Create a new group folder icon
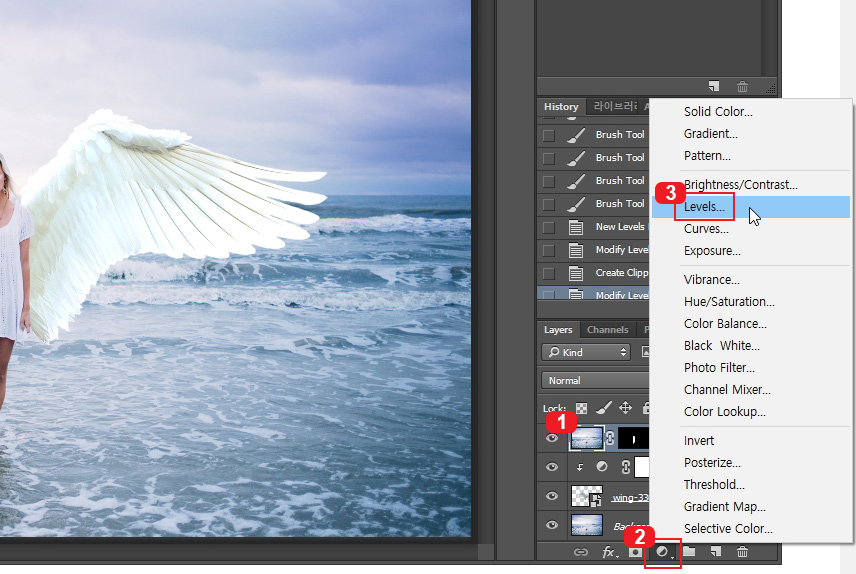 pyautogui.click(x=689, y=552)
